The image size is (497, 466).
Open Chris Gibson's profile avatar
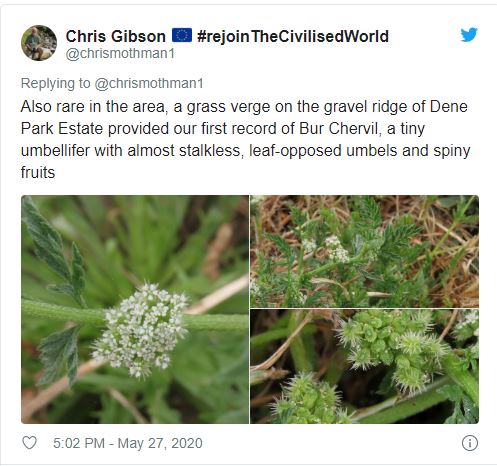coord(39,43)
